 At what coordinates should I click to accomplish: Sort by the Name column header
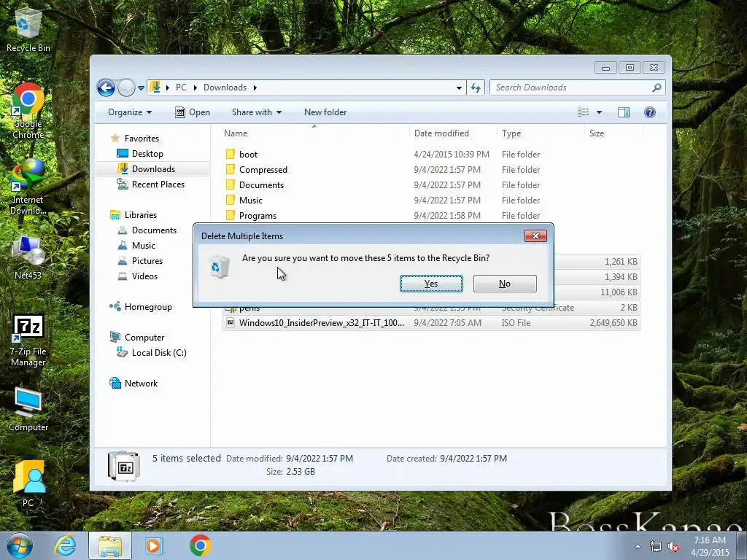[x=314, y=133]
